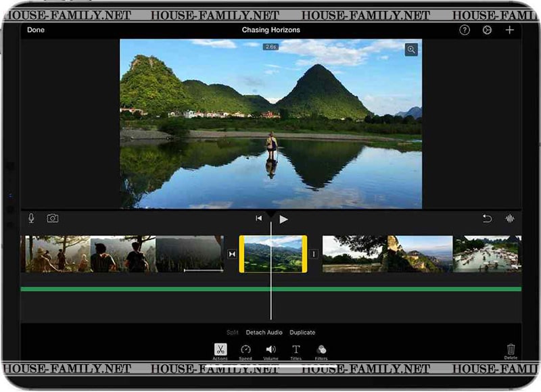The image size is (541, 392).
Task: Select the lake and cliff clip
Action: [x=387, y=254]
